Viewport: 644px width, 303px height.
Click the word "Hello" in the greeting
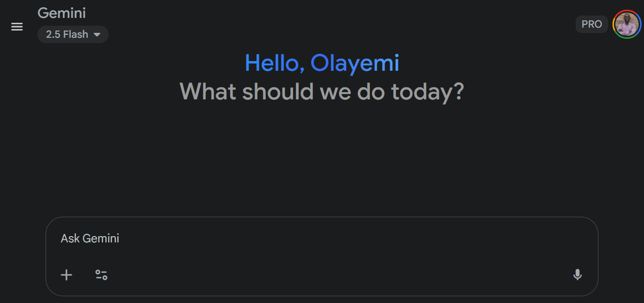[273, 63]
